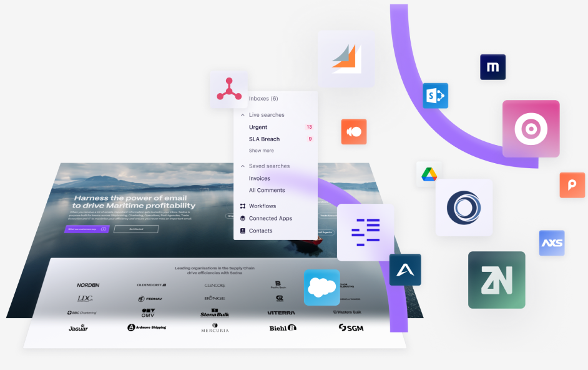The width and height of the screenshot is (588, 370).
Task: Expand list with Show more
Action: (262, 151)
